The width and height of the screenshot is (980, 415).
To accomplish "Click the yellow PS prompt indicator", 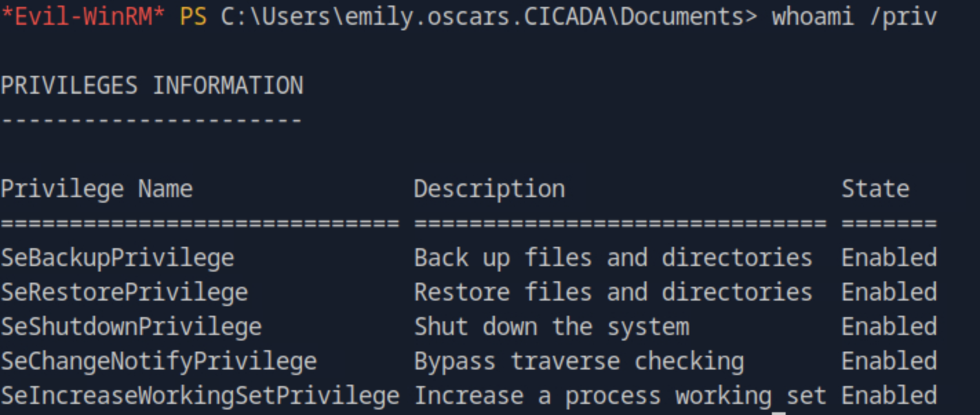I will [193, 17].
